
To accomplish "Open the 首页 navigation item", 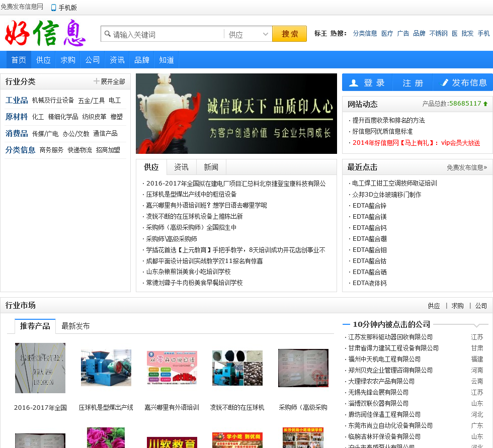I will [x=19, y=60].
